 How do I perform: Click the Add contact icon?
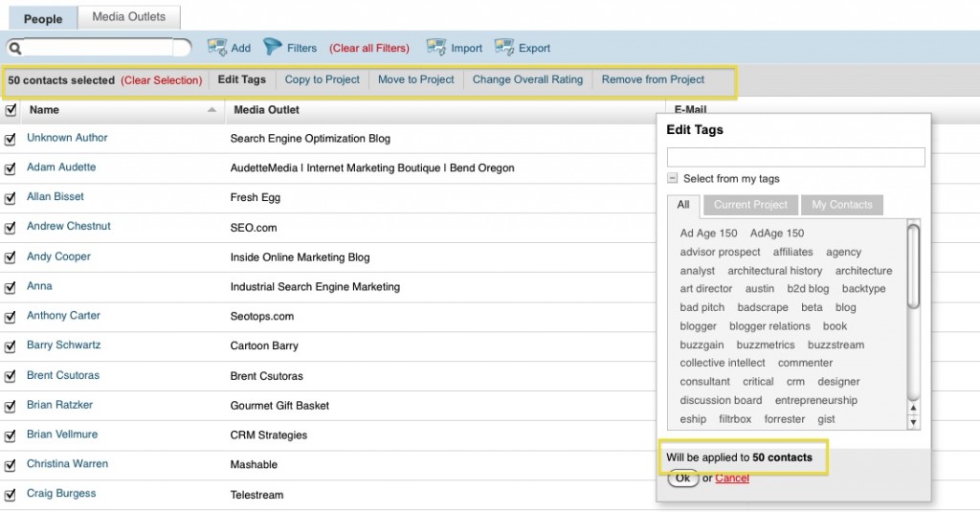(x=217, y=48)
